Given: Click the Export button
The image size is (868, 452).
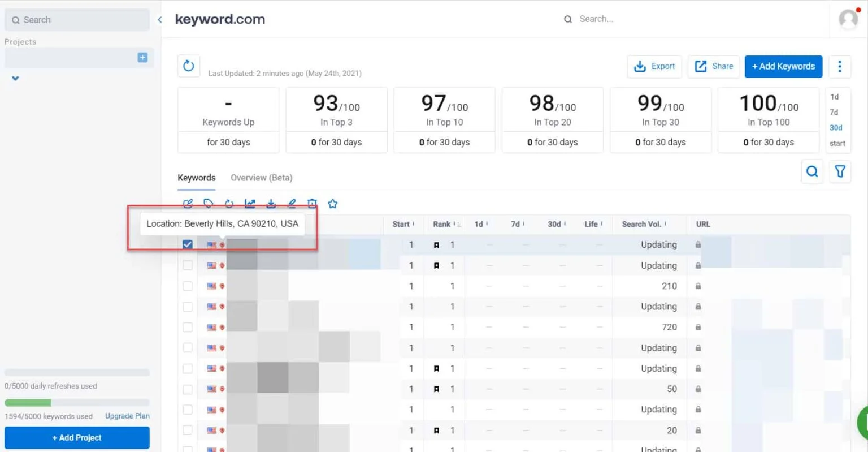Looking at the screenshot, I should point(654,66).
